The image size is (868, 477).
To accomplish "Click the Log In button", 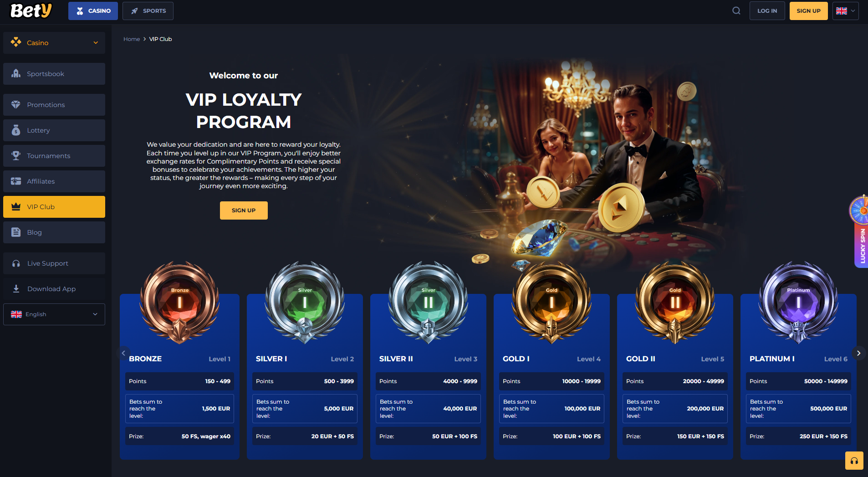I will (767, 11).
